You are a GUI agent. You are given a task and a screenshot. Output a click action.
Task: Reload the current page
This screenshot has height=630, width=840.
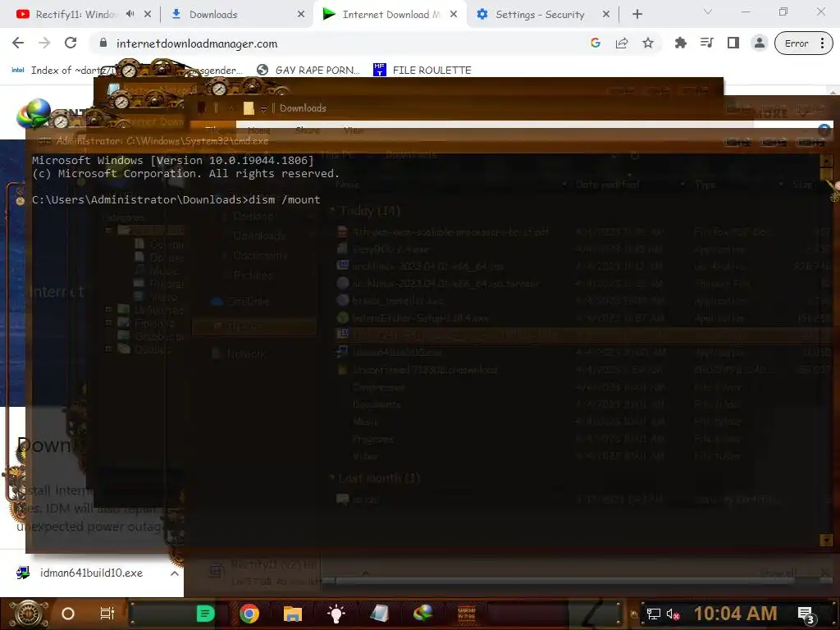coord(71,43)
